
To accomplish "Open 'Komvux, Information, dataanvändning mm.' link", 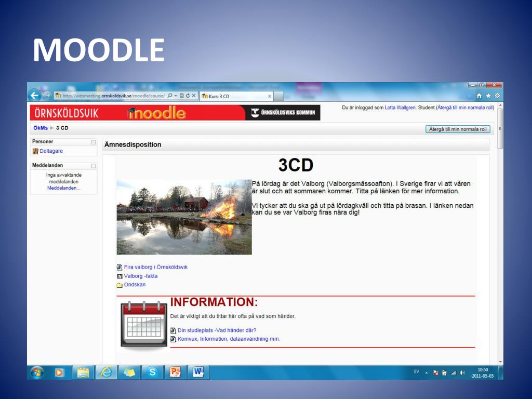I will [229, 339].
